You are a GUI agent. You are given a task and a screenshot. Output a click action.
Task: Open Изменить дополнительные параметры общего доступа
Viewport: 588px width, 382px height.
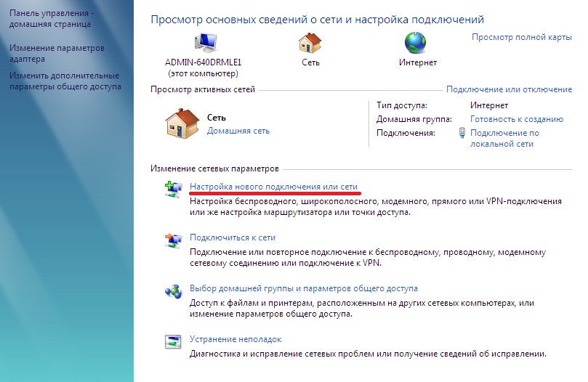65,81
